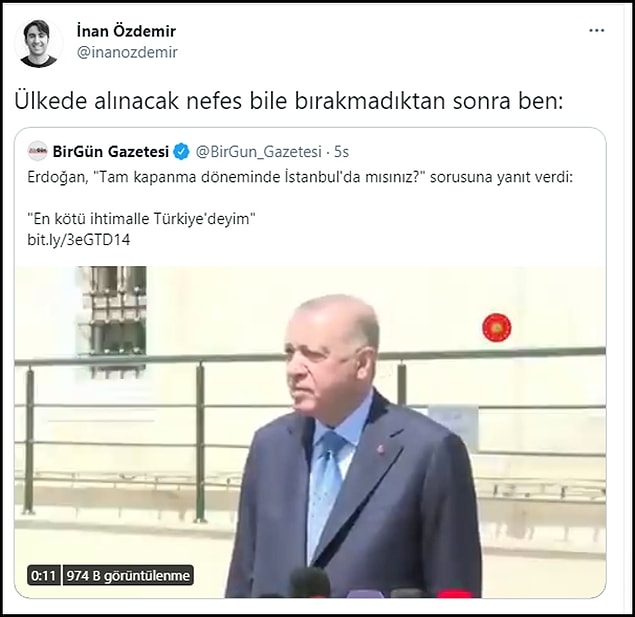Click the 974 B görüntülenme view count
Image resolution: width=635 pixels, height=617 pixels.
tap(128, 575)
